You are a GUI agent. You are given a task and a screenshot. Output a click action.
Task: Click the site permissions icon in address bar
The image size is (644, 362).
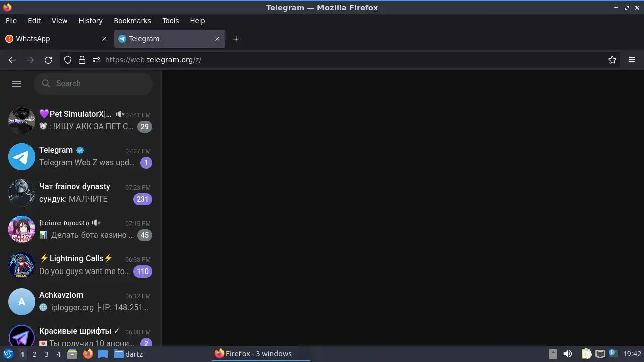[x=96, y=60]
